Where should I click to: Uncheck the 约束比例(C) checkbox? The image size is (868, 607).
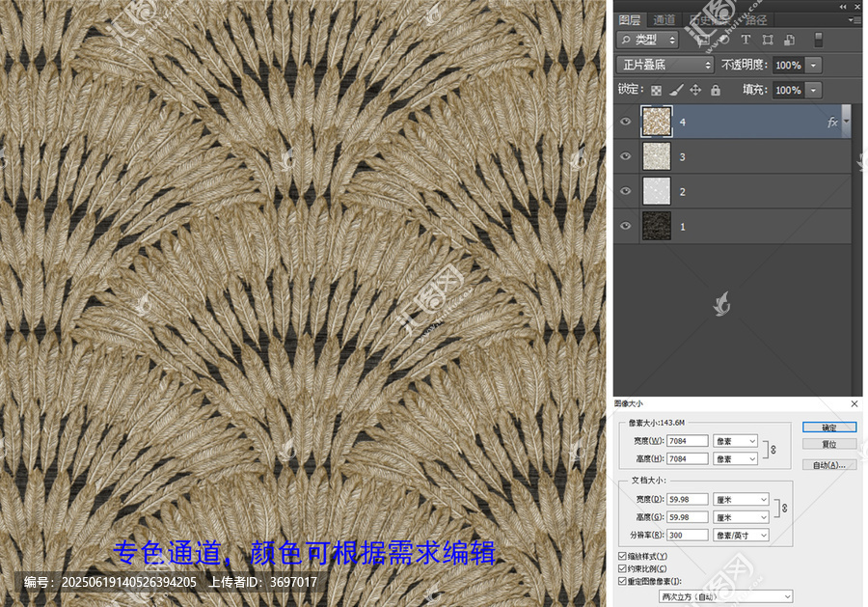(622, 568)
